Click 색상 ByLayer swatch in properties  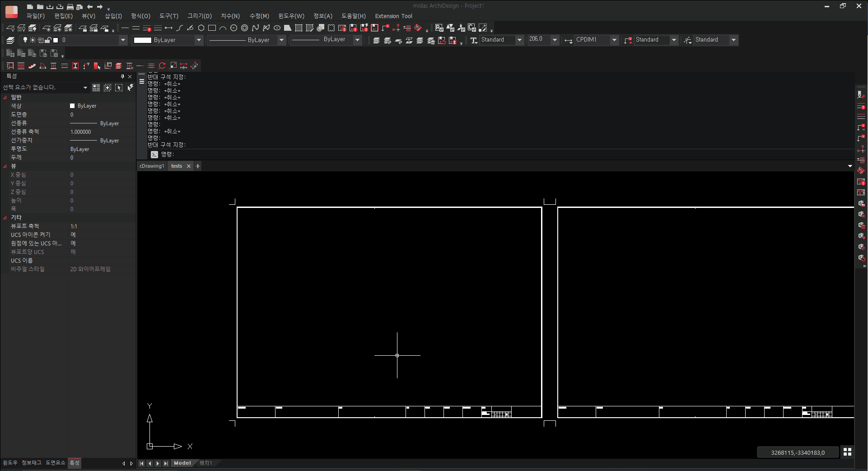coord(72,106)
